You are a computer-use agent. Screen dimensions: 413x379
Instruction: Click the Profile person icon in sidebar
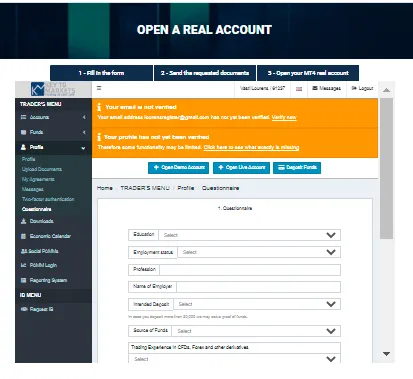coord(23,147)
